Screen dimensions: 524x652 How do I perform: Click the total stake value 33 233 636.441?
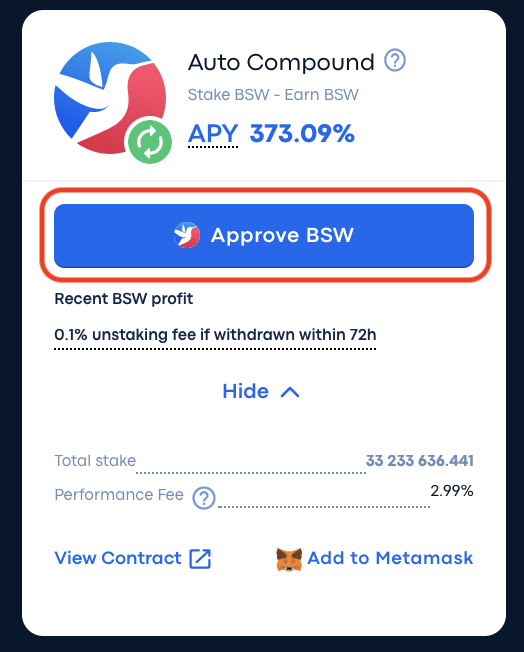(420, 461)
